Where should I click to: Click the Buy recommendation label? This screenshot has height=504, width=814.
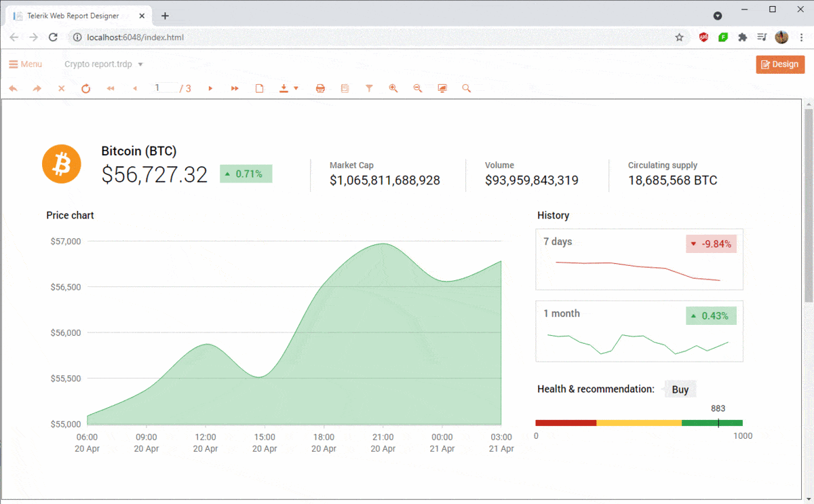click(x=680, y=389)
